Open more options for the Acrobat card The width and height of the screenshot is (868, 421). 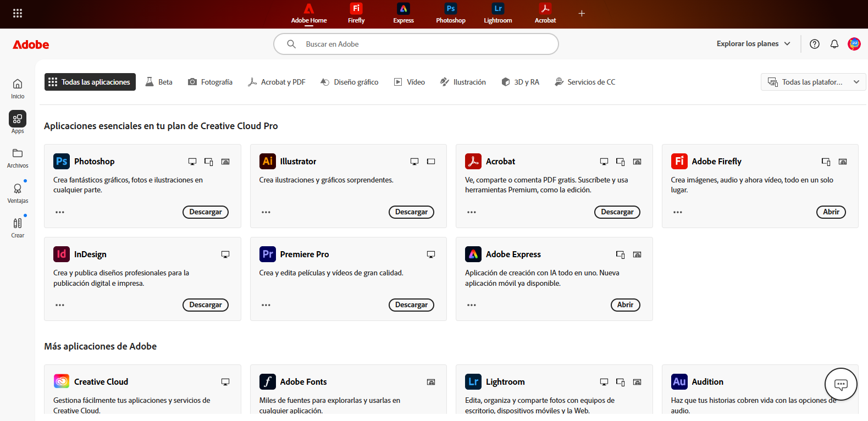coord(472,212)
